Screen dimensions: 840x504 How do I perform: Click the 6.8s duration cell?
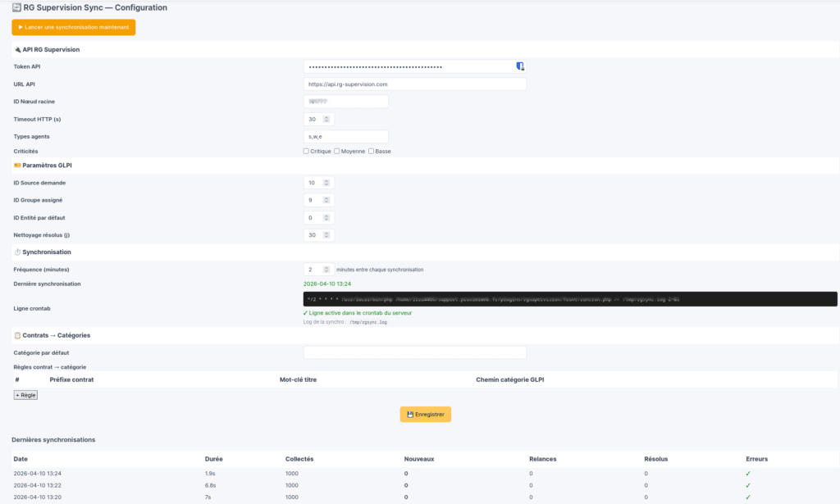(211, 485)
